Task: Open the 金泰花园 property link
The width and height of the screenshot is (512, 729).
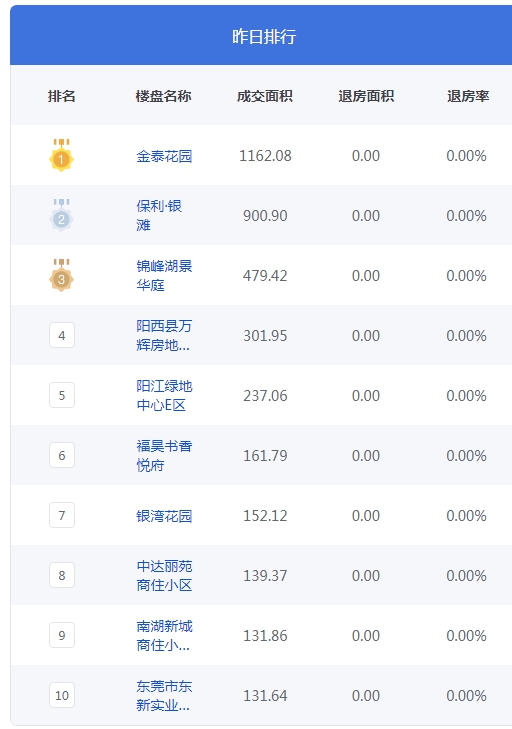Action: point(164,156)
